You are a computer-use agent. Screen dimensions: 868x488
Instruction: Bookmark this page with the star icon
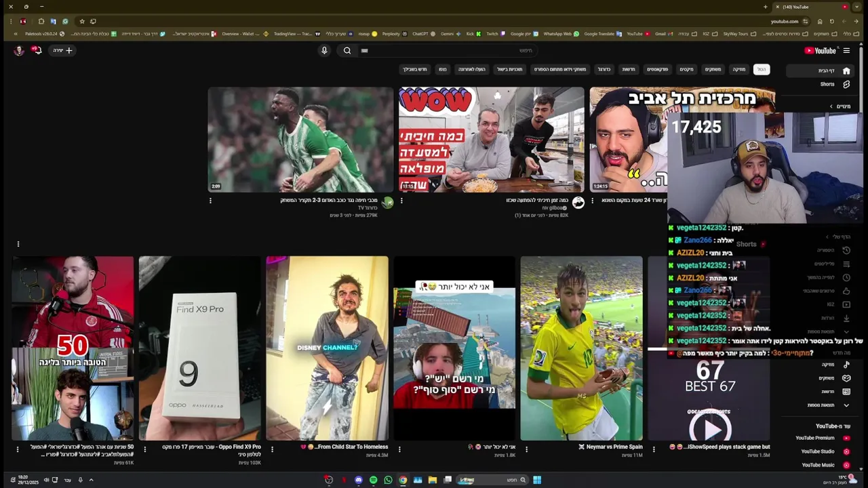(82, 21)
